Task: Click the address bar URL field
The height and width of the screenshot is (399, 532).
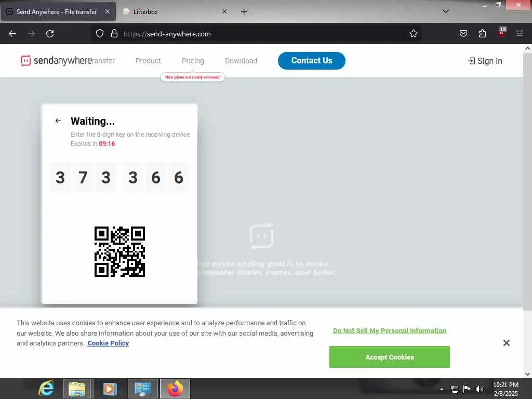Action: click(258, 34)
